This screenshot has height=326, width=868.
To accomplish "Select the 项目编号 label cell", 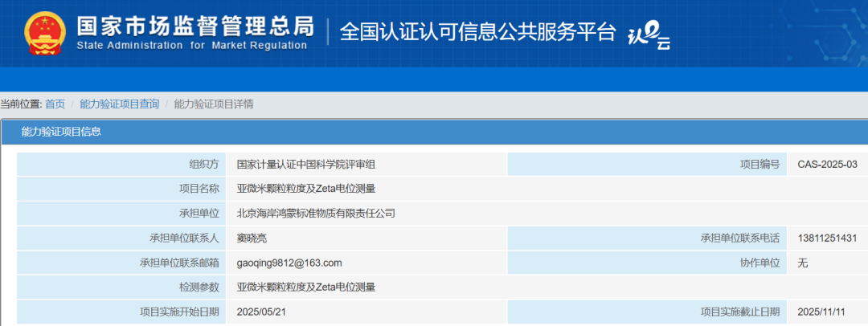I will coord(647,165).
